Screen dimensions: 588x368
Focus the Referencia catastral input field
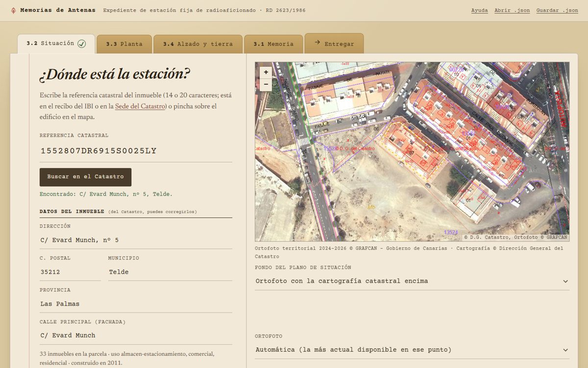tap(136, 151)
